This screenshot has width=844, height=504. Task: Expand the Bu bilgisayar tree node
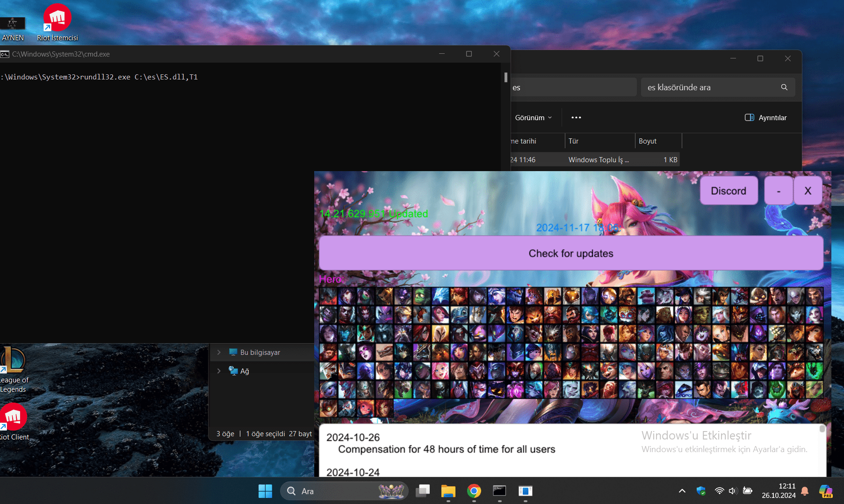click(x=219, y=352)
